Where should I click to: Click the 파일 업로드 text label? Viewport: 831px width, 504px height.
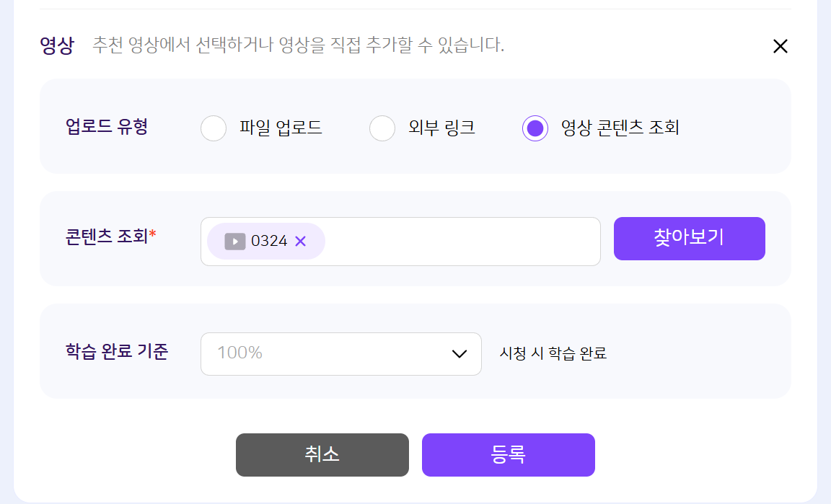[x=281, y=128]
